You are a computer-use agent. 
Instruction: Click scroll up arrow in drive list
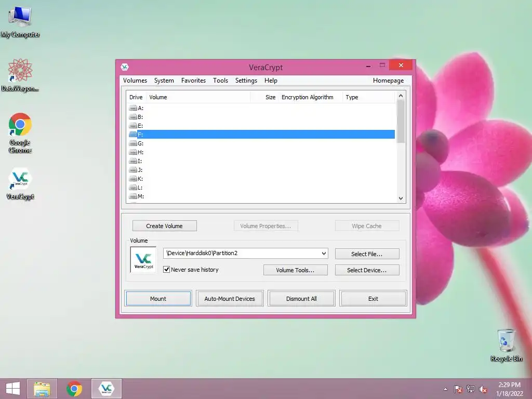[401, 96]
